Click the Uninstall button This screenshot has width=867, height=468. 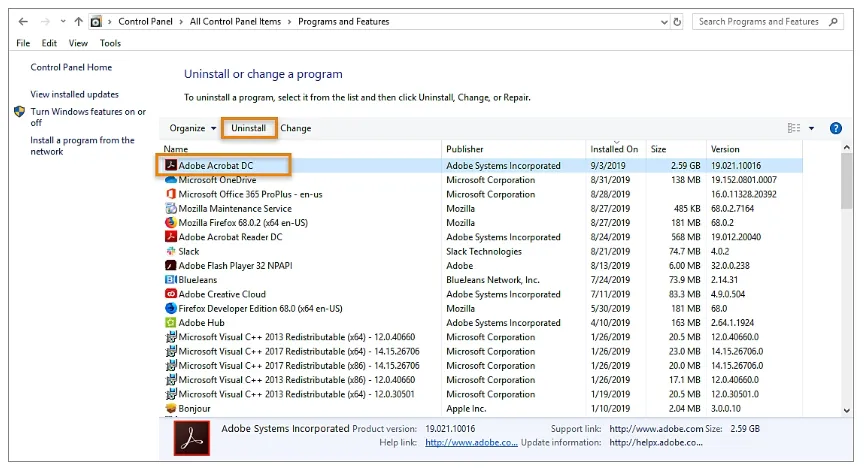pos(249,128)
